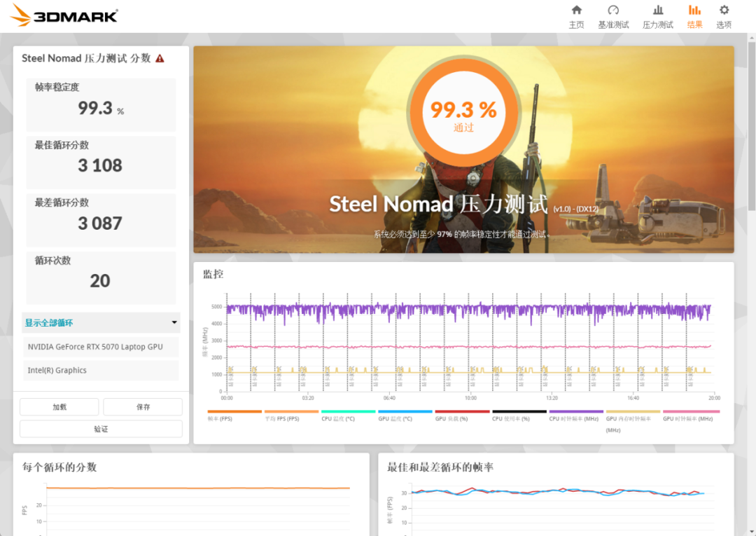Click the 保存 save button

[143, 406]
